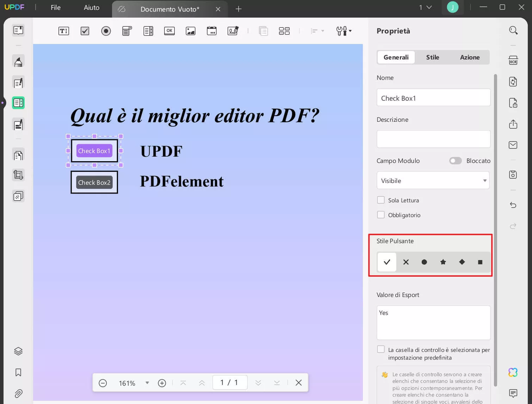Switch to the Stile tab

pos(433,57)
